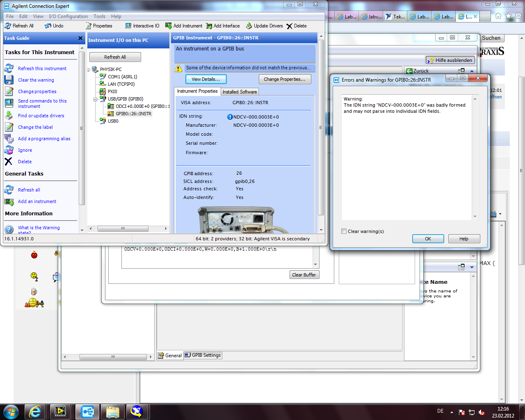Click the info icon beside IDN string
The width and height of the screenshot is (525, 420).
(x=230, y=117)
